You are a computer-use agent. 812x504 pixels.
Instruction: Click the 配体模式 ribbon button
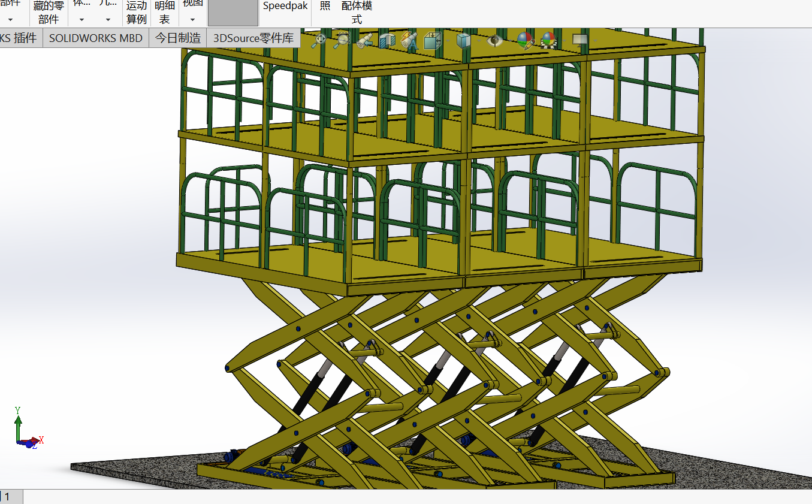(x=357, y=12)
